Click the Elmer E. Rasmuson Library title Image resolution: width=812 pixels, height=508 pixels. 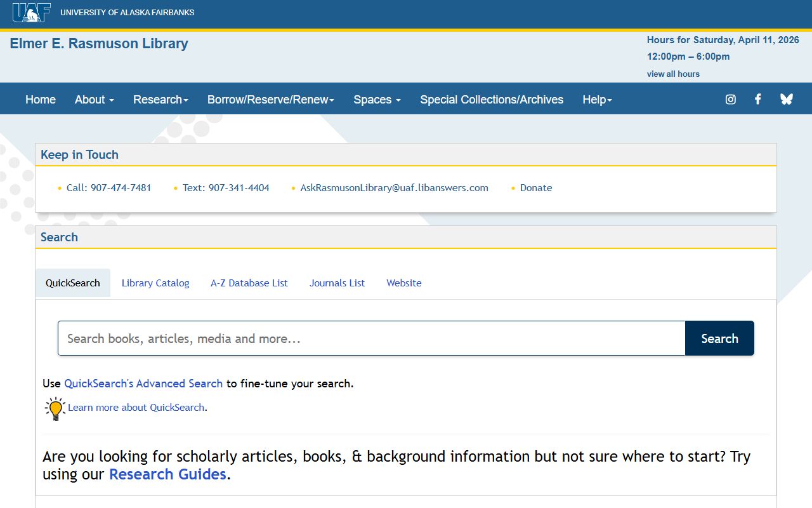99,44
